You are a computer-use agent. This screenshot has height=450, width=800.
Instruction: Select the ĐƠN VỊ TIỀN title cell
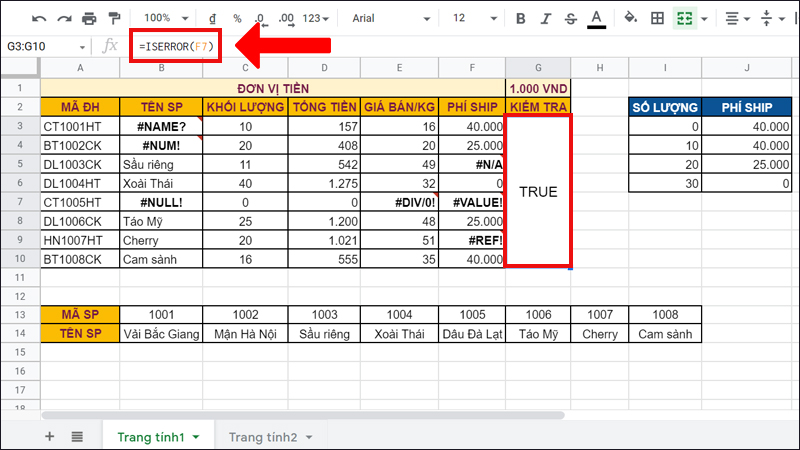(x=273, y=88)
